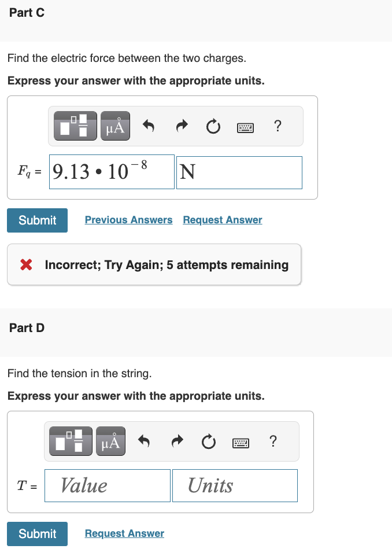Reset the Part C answer field

pyautogui.click(x=213, y=126)
